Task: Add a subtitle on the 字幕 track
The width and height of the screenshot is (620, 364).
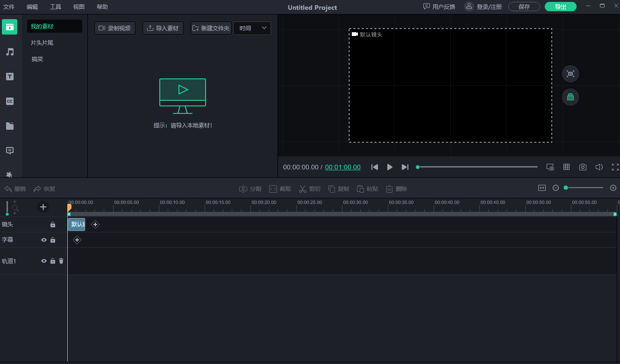Action: pyautogui.click(x=77, y=240)
